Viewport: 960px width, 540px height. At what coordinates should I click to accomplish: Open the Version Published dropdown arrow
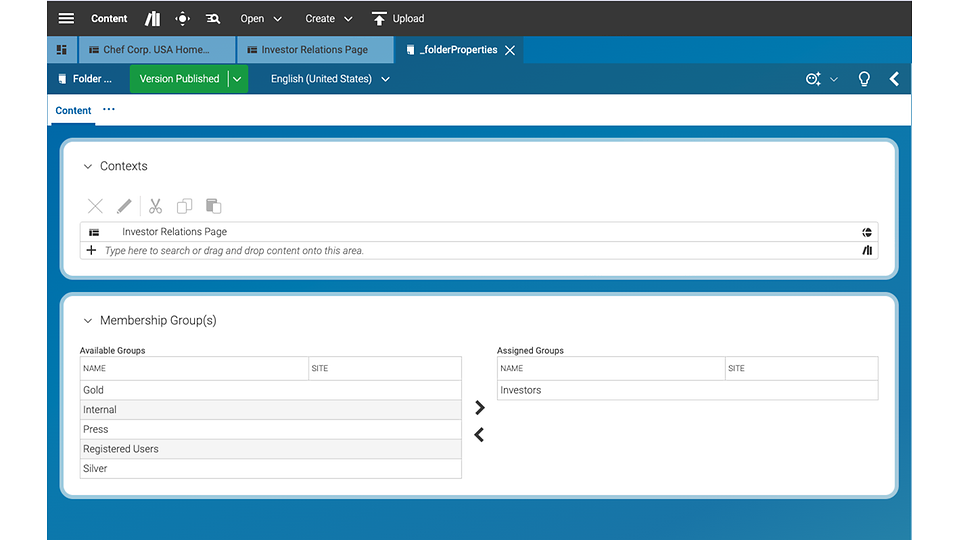click(237, 79)
